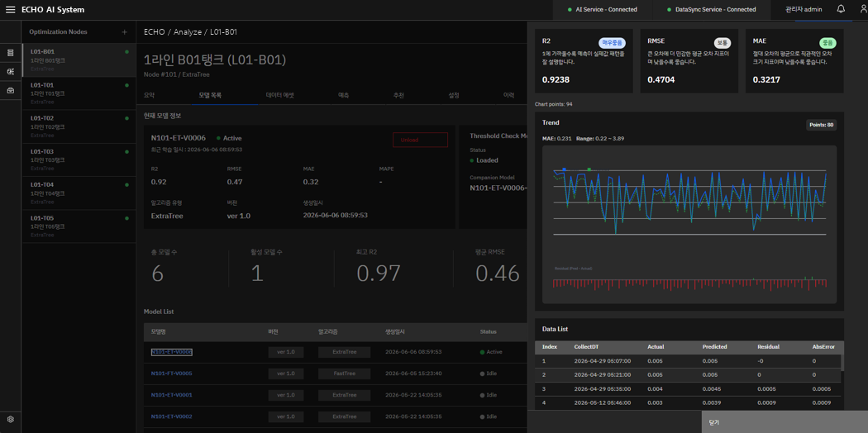Screen dimensions: 868x433
Task: Open model link N101-ET-V0001 in Model List
Action: pyautogui.click(x=172, y=395)
